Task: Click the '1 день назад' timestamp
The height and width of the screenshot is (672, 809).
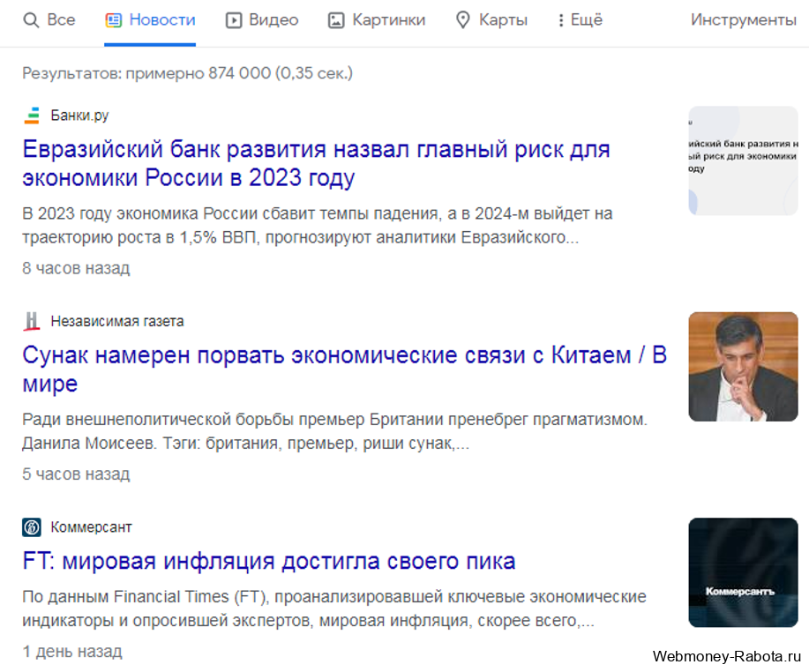Action: point(72,652)
